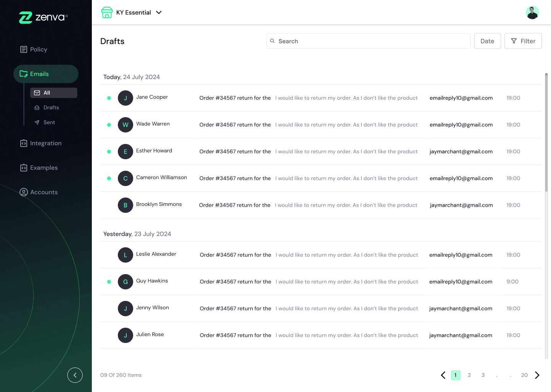Click Julien Rose's J avatar
This screenshot has height=392, width=551.
126,335
